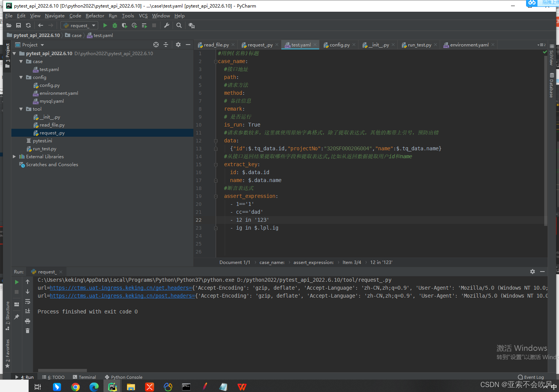Open the VCS menu
Screen dimensions: 559x392
click(x=143, y=16)
